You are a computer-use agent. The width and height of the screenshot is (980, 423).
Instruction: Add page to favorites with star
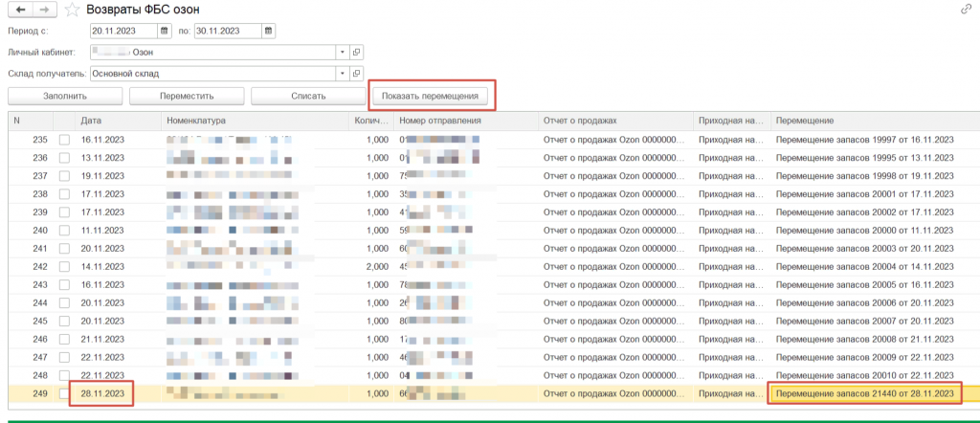pos(71,10)
